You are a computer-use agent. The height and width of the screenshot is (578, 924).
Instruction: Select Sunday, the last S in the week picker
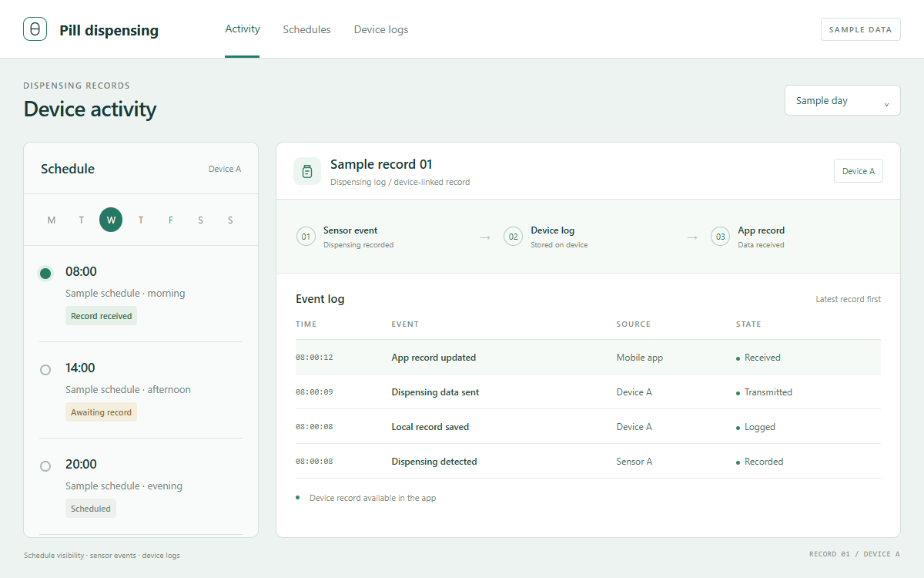click(x=230, y=220)
